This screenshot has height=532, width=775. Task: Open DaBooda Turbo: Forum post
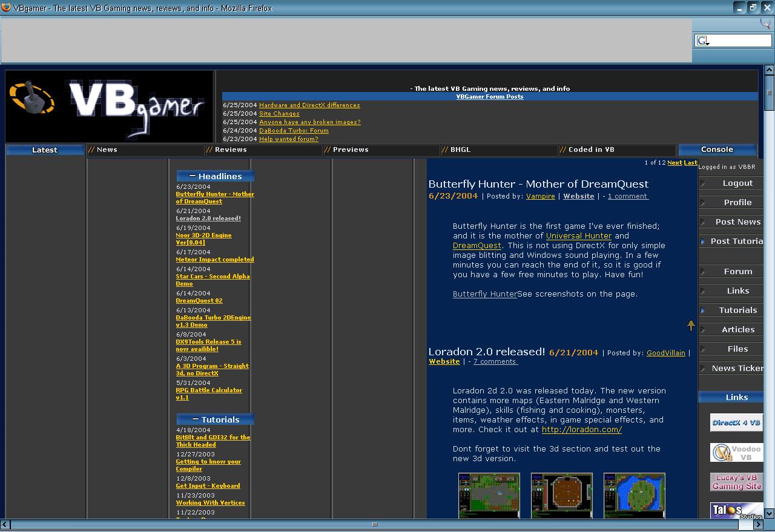[x=294, y=131]
